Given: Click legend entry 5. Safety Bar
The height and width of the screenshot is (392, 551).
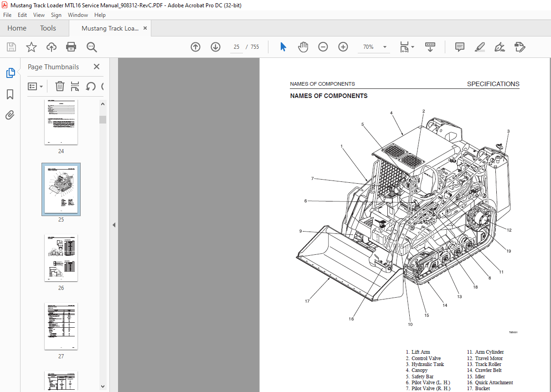Looking at the screenshot, I should [x=420, y=377].
